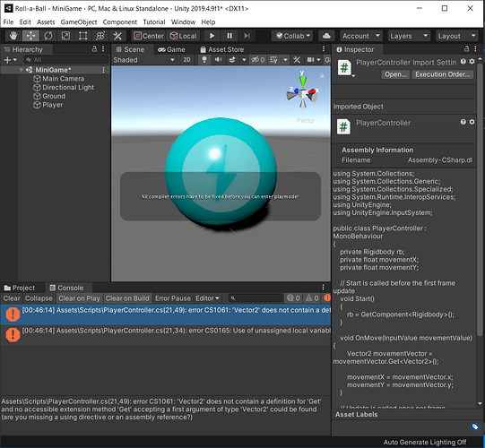The height and width of the screenshot is (448, 485).
Task: Select the Rotate tool
Action: pos(48,36)
